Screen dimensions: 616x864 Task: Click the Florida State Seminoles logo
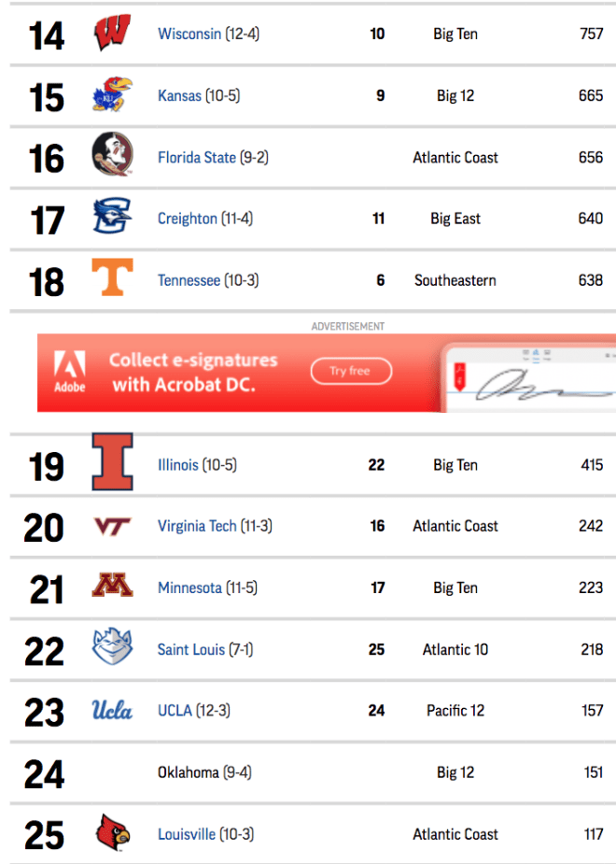click(112, 154)
